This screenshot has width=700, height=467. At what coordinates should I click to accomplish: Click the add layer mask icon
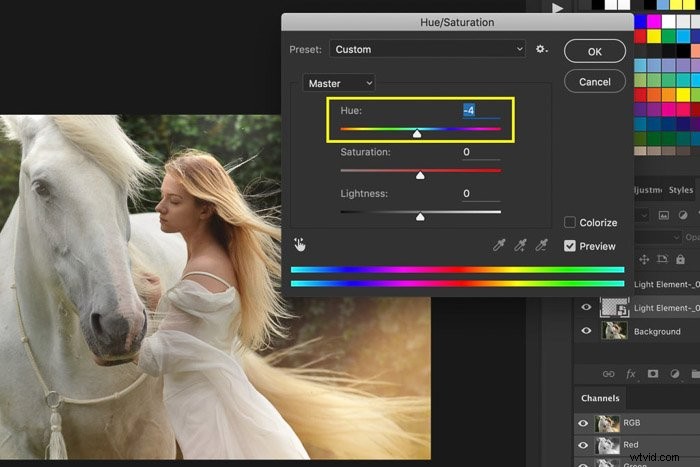(x=653, y=373)
